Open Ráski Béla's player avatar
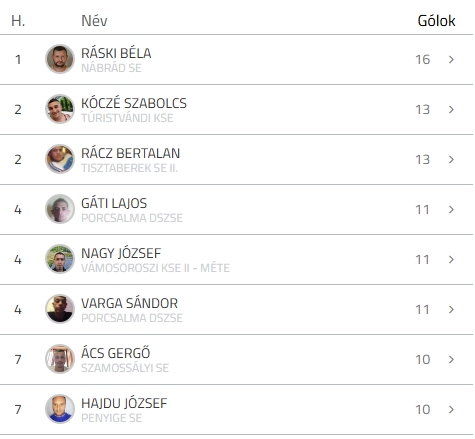This screenshot has width=475, height=439. (60, 59)
